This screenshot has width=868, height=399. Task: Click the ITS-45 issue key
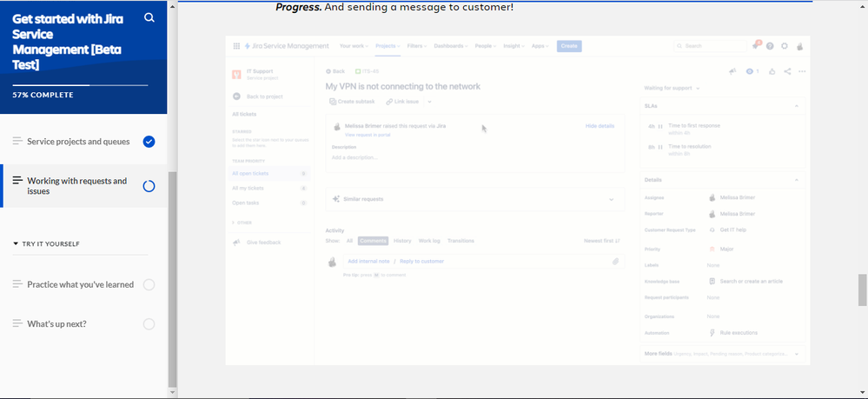(x=371, y=71)
